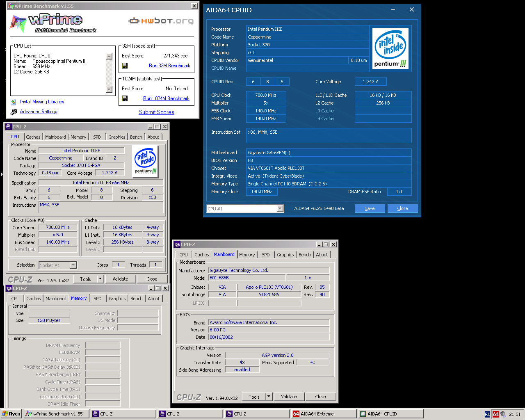This screenshot has width=525, height=420.
Task: Open SPD tab in CPU-Z CPU window
Action: [x=97, y=137]
